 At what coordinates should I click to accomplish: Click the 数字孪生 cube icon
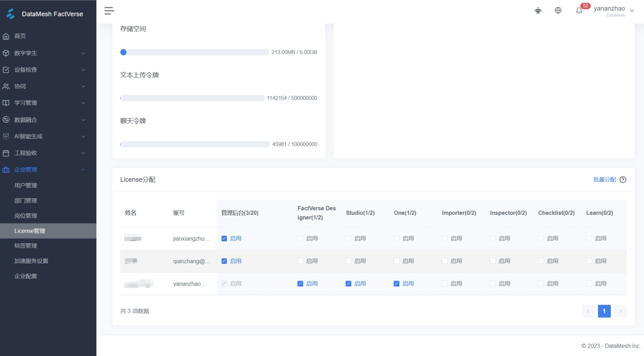6,53
